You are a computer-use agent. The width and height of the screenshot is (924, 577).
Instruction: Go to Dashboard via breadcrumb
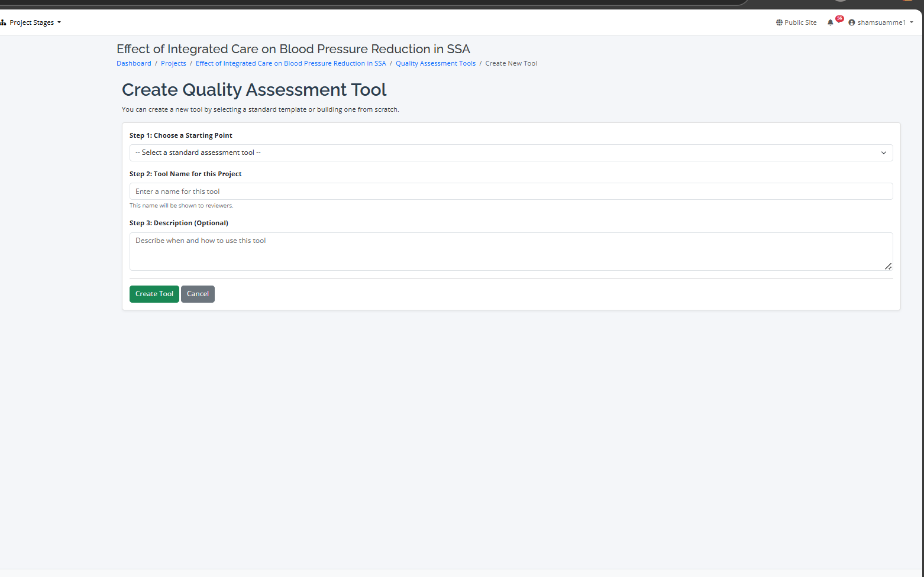(x=134, y=63)
